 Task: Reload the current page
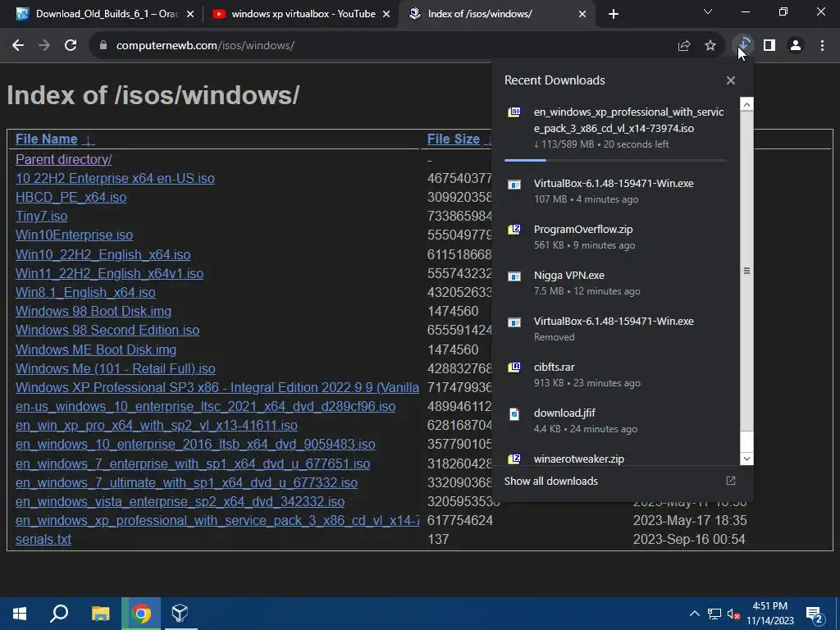71,46
